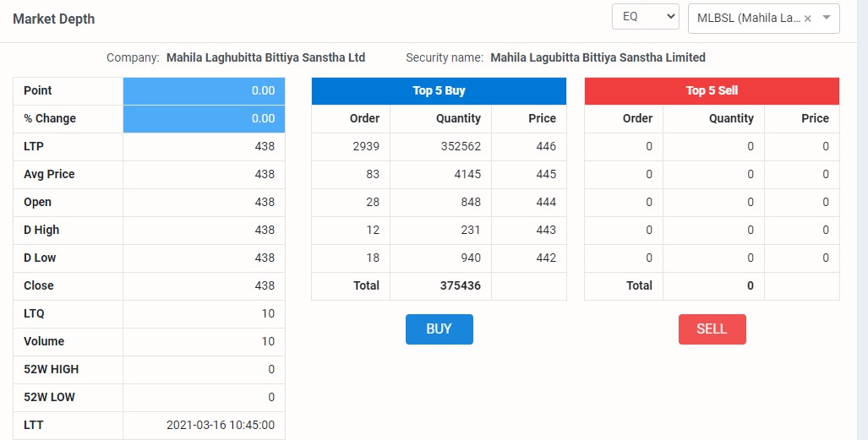868x440 pixels.
Task: Click buy order count 12
Action: (x=373, y=230)
